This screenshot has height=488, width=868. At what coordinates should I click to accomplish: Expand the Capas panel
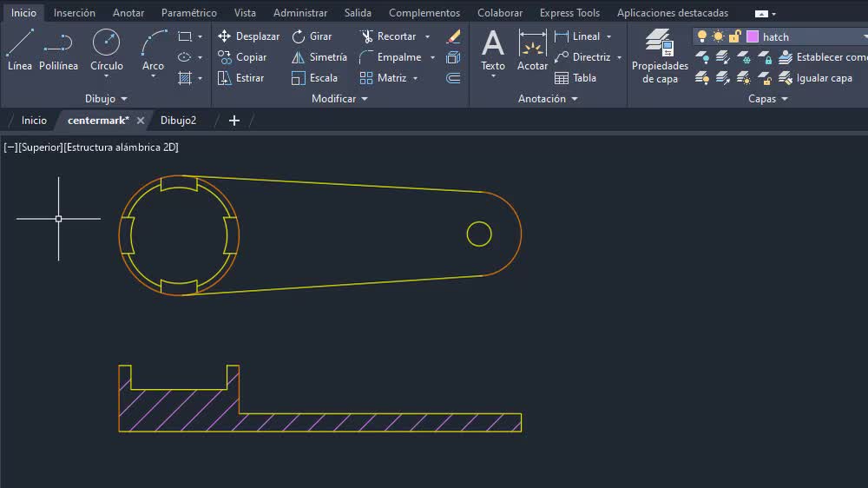tap(768, 99)
